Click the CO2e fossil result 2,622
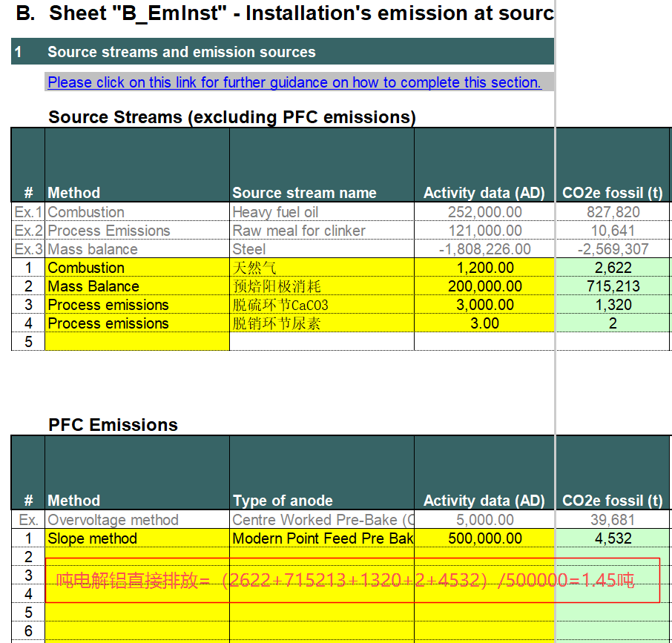 [x=613, y=268]
